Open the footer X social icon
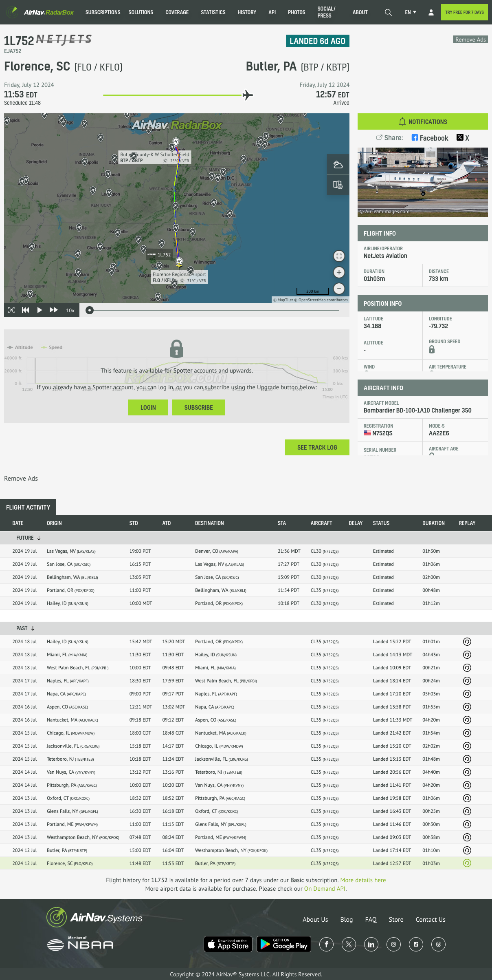 pyautogui.click(x=349, y=944)
